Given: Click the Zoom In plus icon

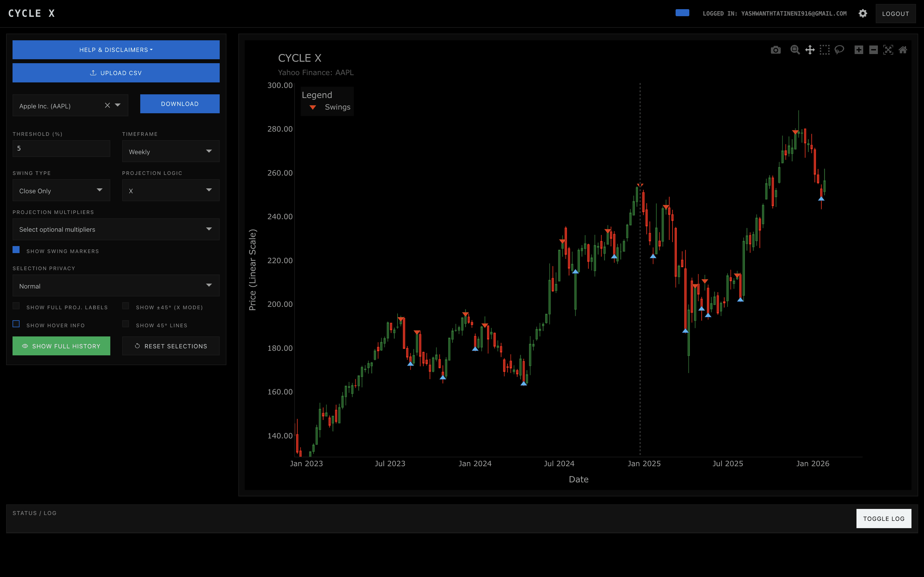Looking at the screenshot, I should [859, 50].
